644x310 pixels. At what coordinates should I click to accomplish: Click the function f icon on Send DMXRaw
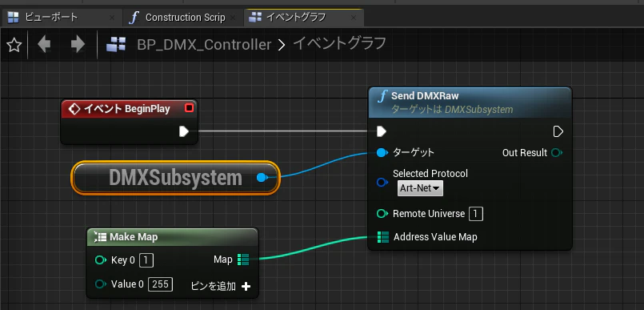382,97
